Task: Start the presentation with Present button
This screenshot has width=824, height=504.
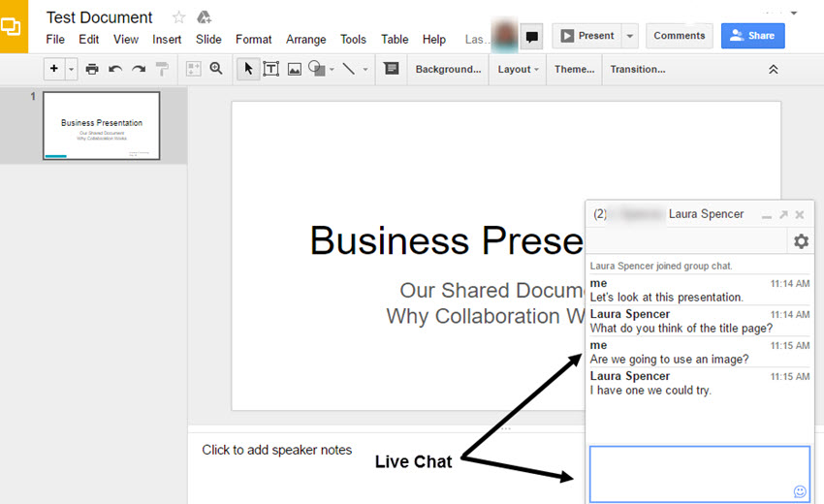Action: pyautogui.click(x=587, y=36)
